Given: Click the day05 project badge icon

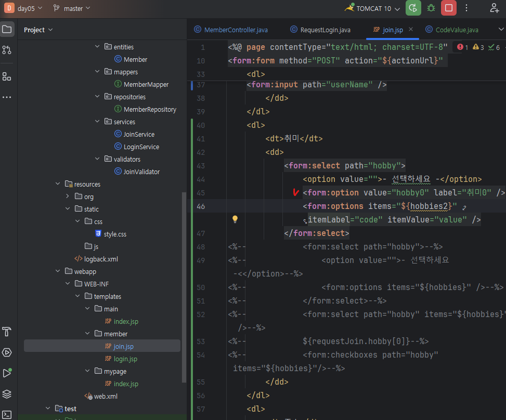Looking at the screenshot, I should pyautogui.click(x=9, y=8).
